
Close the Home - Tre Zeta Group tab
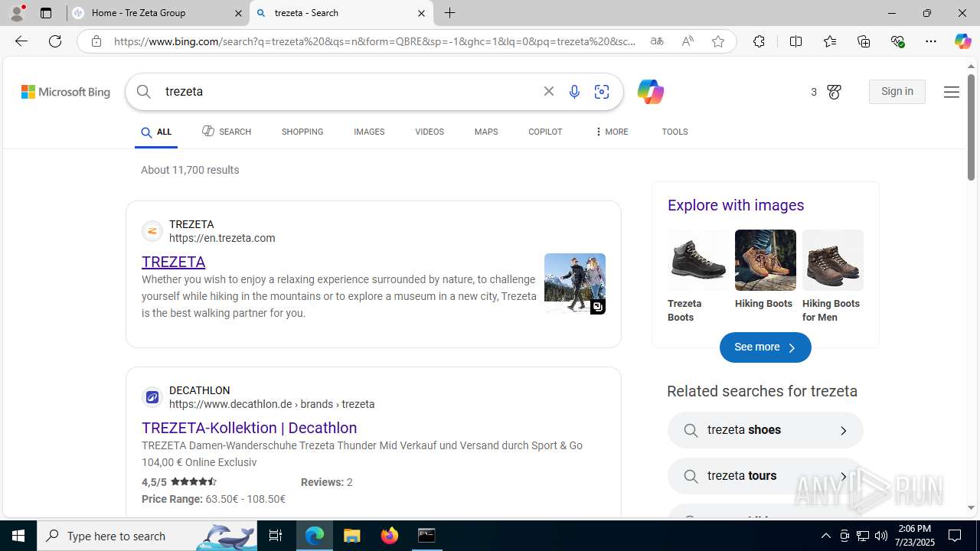pyautogui.click(x=238, y=13)
